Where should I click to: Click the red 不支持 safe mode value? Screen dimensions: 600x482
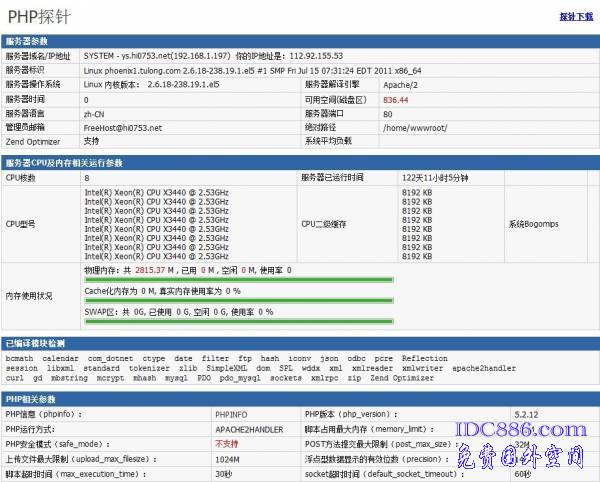click(x=227, y=443)
